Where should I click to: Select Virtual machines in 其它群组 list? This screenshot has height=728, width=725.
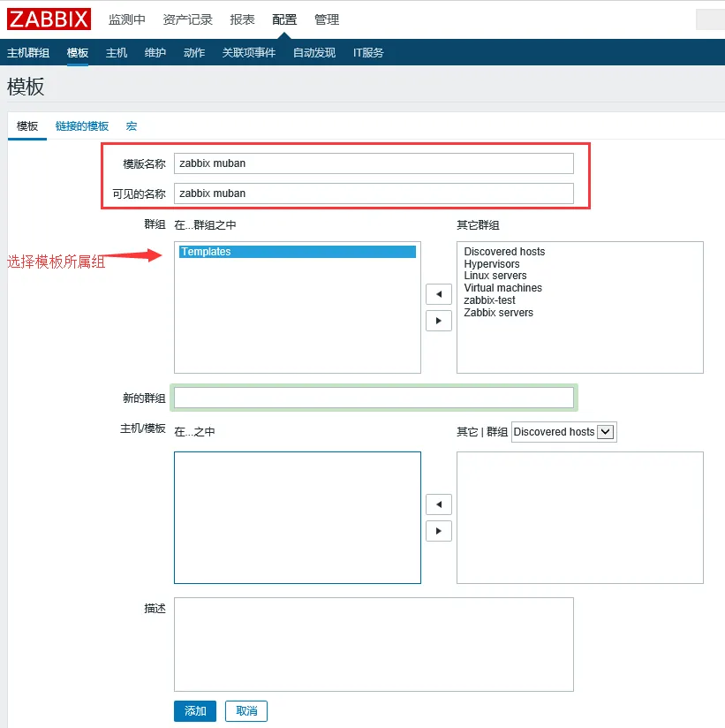click(503, 288)
